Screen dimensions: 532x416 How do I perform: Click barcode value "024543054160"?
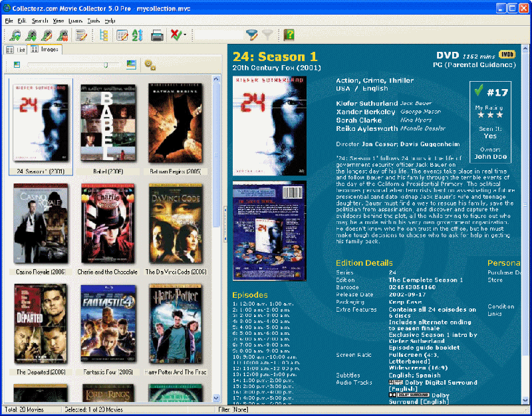click(412, 287)
